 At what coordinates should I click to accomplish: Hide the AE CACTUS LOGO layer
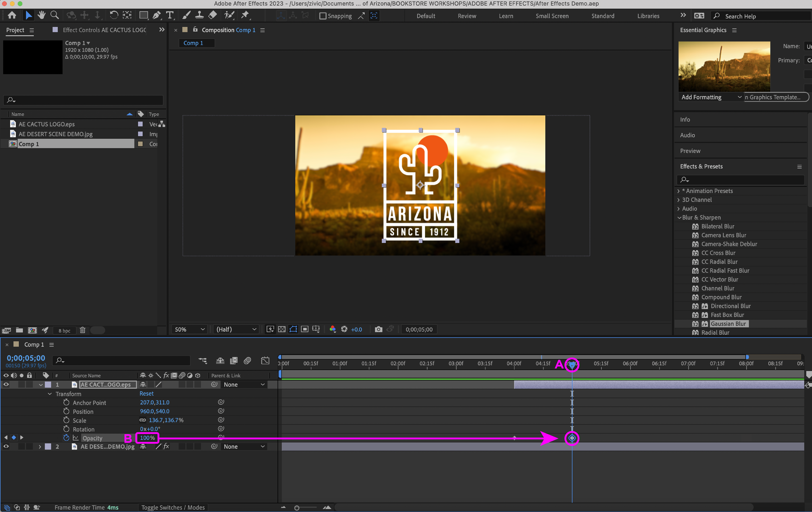(x=6, y=385)
